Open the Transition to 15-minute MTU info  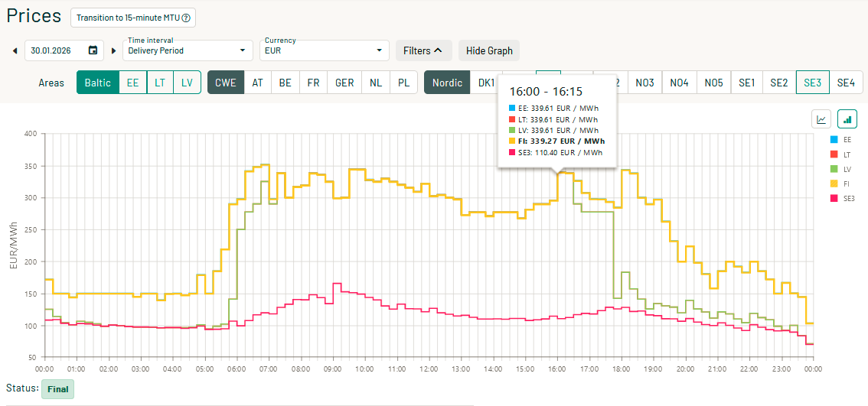tap(133, 18)
